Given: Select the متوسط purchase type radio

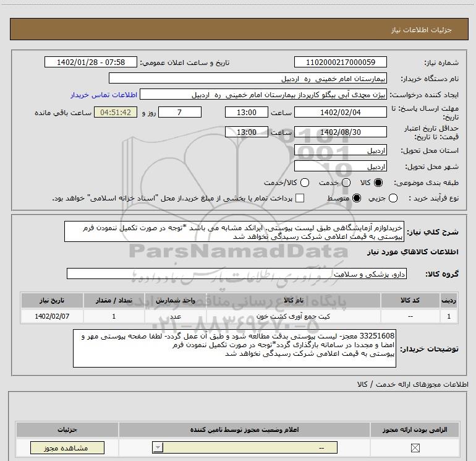Looking at the screenshot, I should tap(357, 198).
